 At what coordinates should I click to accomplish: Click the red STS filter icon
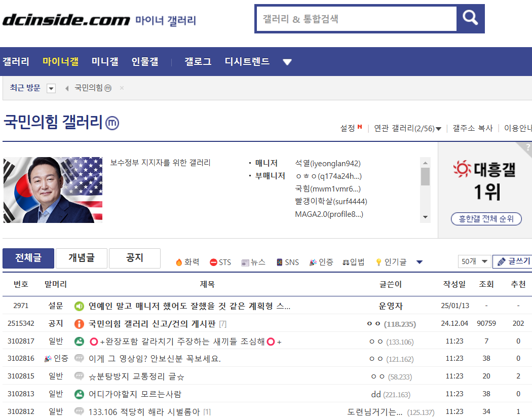(x=213, y=262)
